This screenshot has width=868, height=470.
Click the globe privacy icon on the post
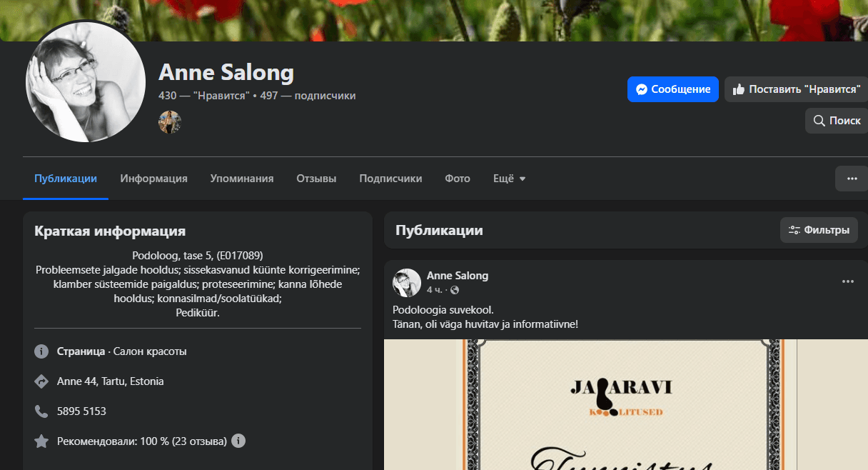point(455,290)
